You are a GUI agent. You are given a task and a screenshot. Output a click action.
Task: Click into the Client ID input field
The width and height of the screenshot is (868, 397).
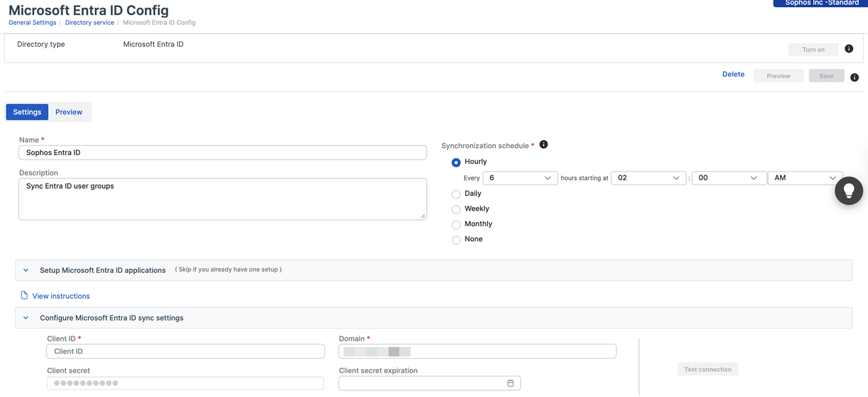click(185, 351)
